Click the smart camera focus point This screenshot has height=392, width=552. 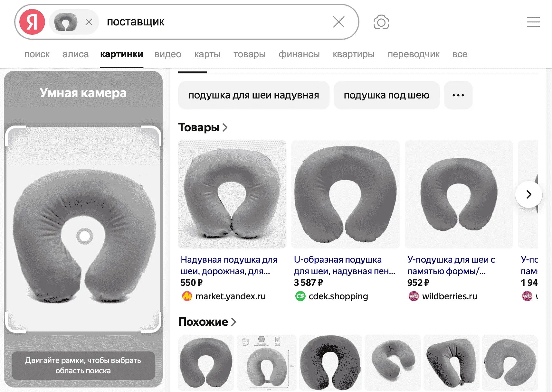(x=84, y=236)
